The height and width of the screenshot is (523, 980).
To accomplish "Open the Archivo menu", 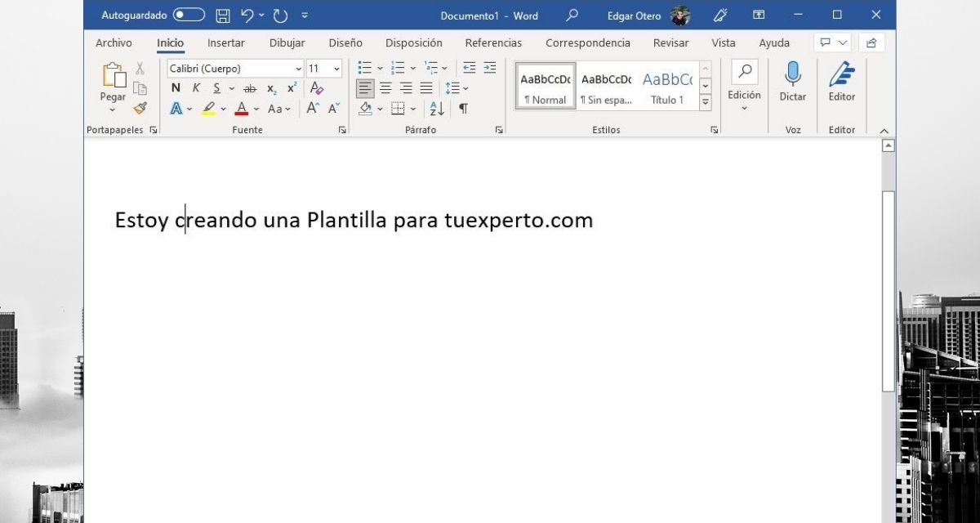I will (114, 43).
